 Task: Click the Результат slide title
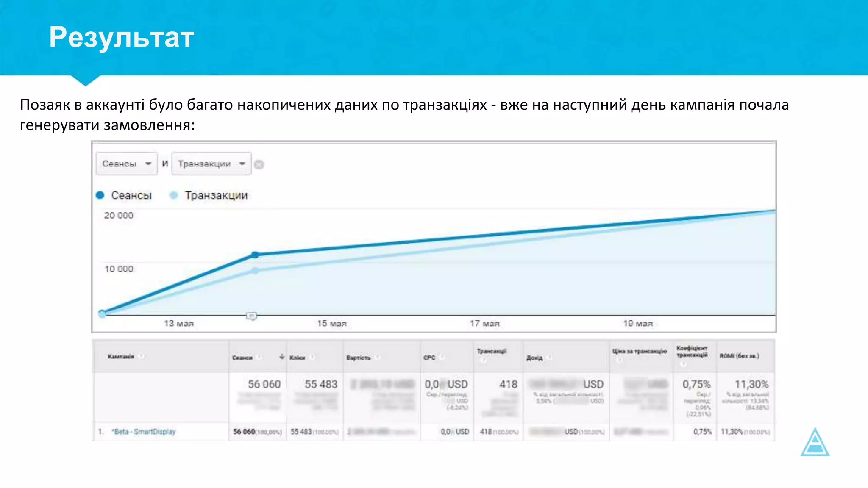click(x=122, y=37)
